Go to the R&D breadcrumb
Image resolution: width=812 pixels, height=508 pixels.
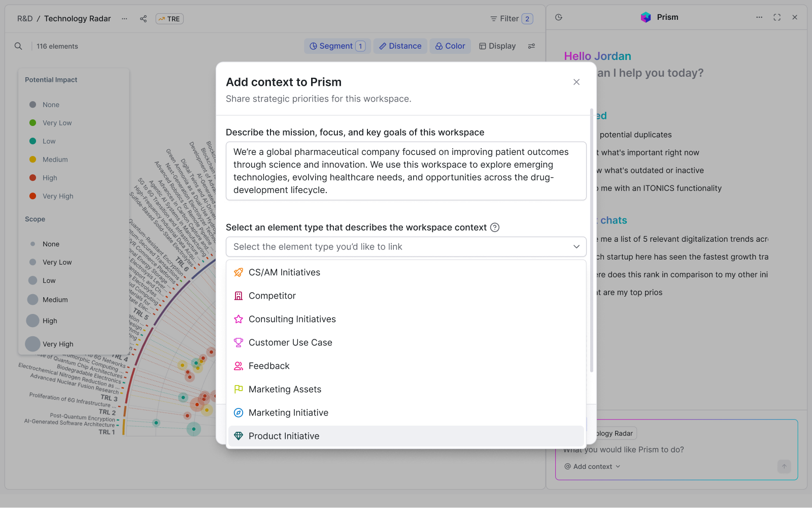click(25, 19)
